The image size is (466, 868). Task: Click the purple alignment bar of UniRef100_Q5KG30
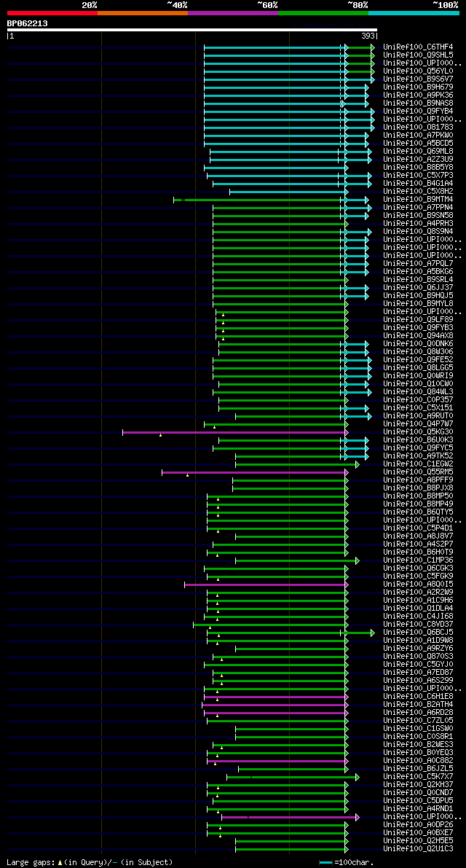(x=235, y=432)
